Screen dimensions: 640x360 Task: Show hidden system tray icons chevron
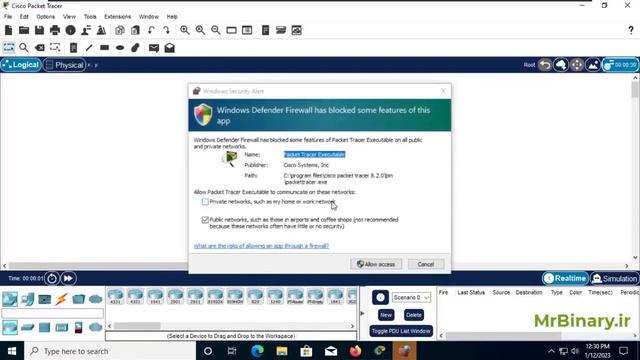(551, 351)
